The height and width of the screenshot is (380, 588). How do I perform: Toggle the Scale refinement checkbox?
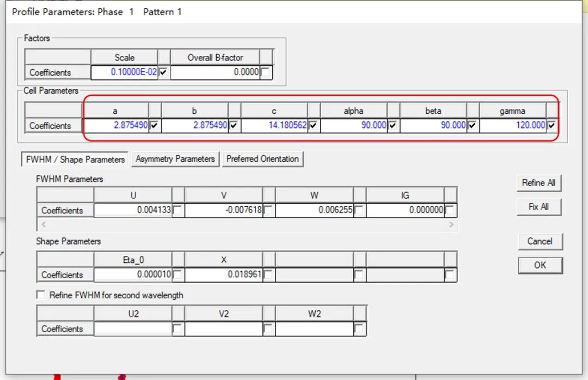[x=164, y=72]
